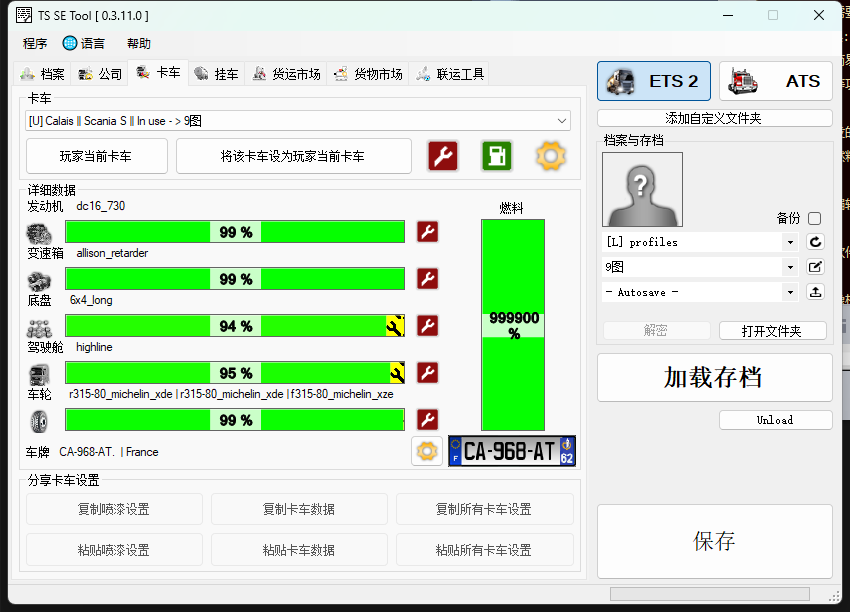Repair the wheels with its wrench button

pos(427,420)
